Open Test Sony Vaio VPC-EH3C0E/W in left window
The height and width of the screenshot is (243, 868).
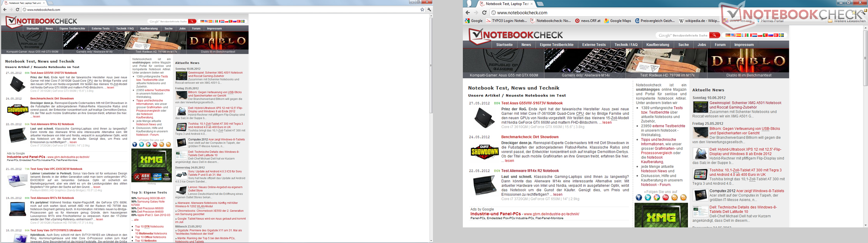pos(56,169)
